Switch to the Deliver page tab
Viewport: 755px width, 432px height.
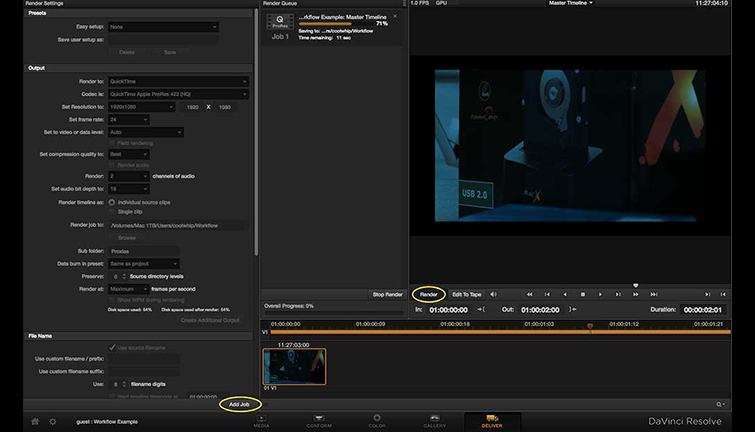(x=492, y=420)
